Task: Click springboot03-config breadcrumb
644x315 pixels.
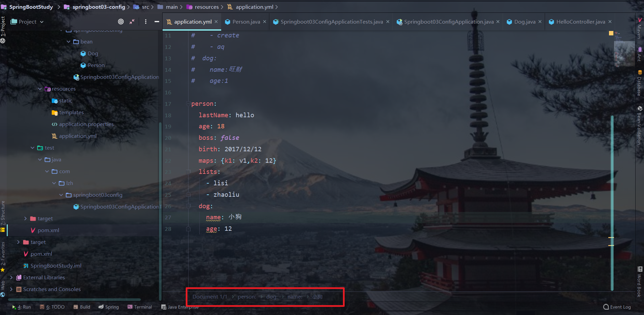Action: pyautogui.click(x=99, y=7)
